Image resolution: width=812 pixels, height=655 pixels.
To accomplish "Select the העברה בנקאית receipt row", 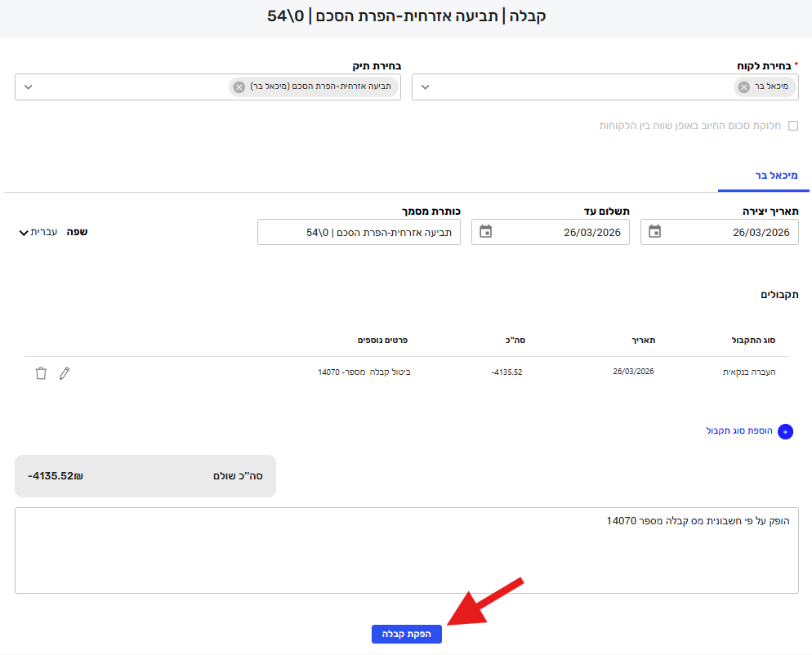I will click(x=749, y=372).
